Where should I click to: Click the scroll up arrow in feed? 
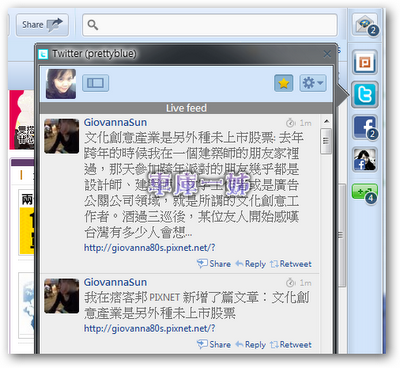326,121
